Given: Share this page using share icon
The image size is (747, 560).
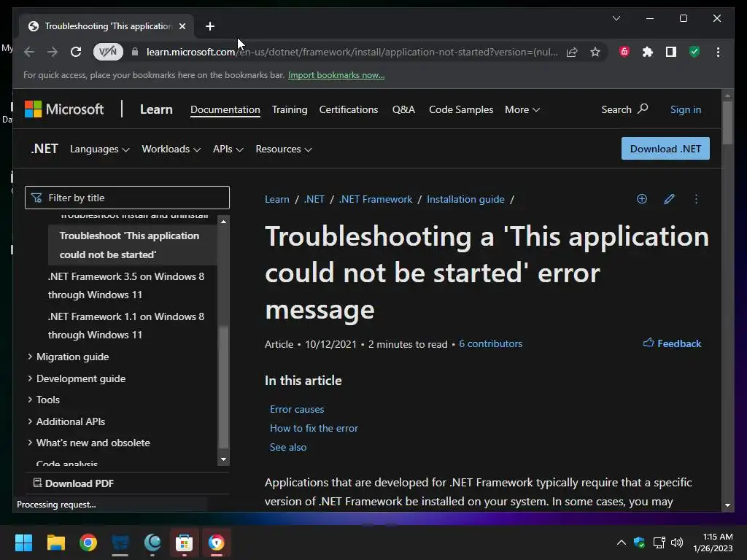Looking at the screenshot, I should (x=572, y=52).
